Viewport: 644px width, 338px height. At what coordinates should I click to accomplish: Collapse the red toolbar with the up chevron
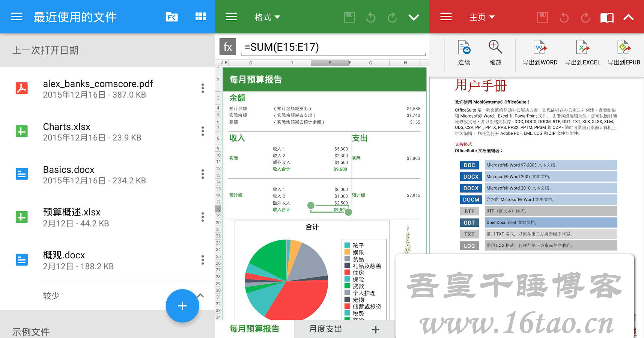click(x=629, y=17)
